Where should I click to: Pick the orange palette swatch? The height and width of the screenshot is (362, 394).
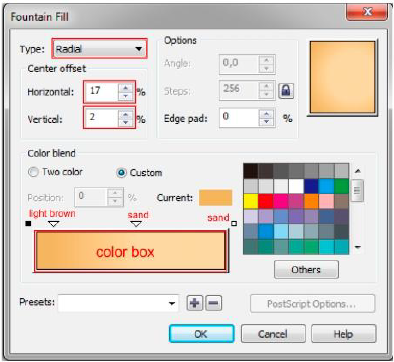pos(311,201)
